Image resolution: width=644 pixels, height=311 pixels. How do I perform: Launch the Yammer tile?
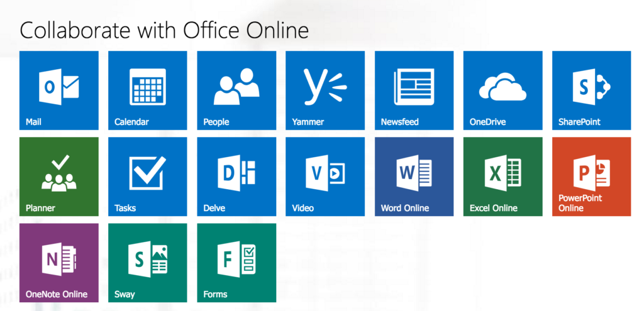(x=325, y=90)
